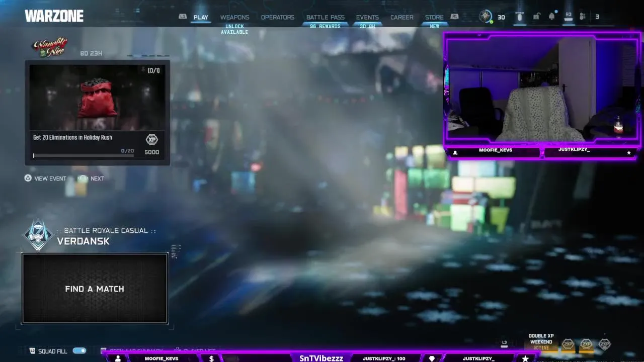Click the 5000 XP reward value
The width and height of the screenshot is (644, 362).
[151, 152]
